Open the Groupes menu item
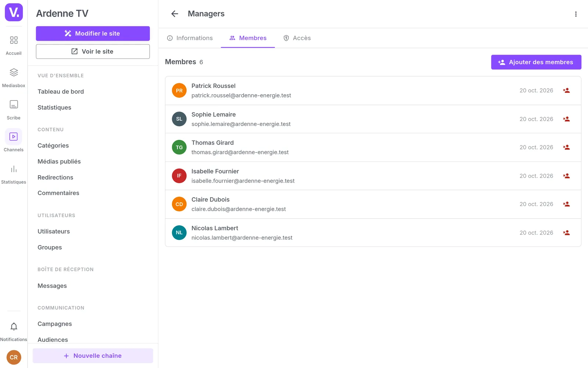This screenshot has width=588, height=368. [x=50, y=247]
